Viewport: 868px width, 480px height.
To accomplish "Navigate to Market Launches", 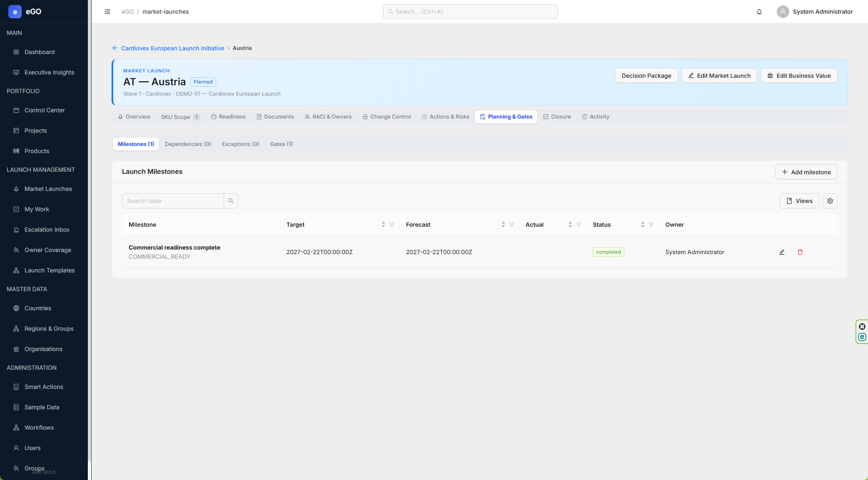I will 44,189.
